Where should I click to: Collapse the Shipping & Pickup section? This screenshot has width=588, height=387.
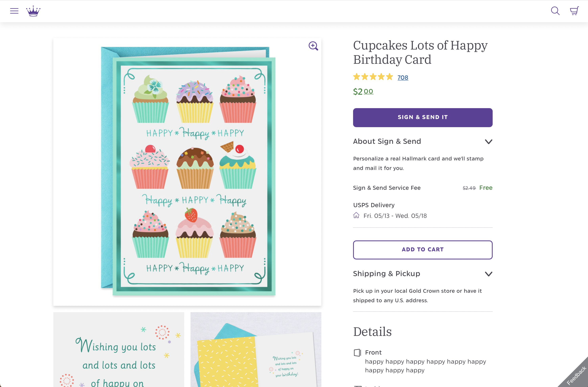pos(488,274)
